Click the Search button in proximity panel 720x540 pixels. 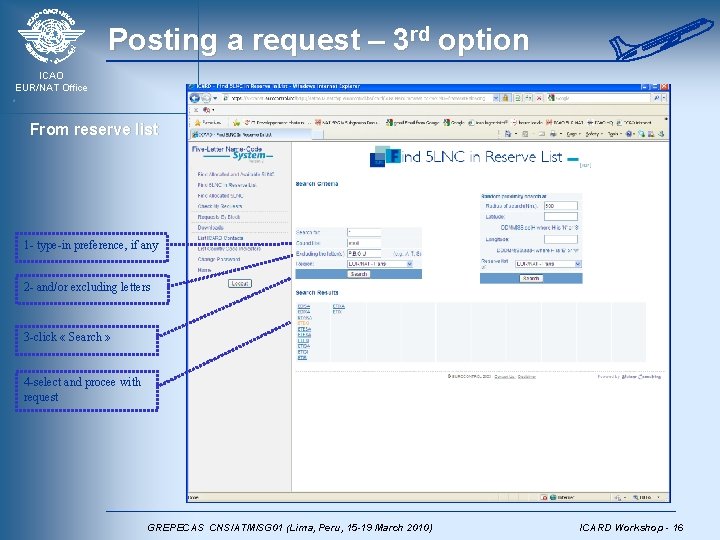point(531,278)
